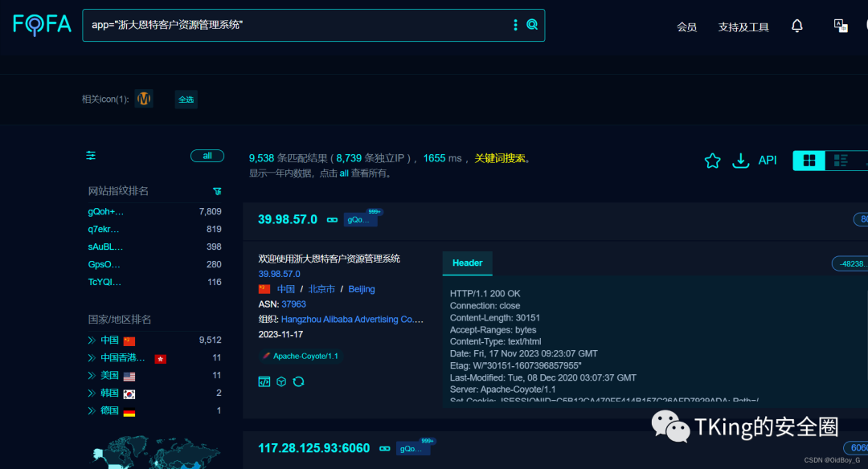Select fingerprint sAuBL… in ranking
The width and height of the screenshot is (868, 469).
(x=106, y=247)
